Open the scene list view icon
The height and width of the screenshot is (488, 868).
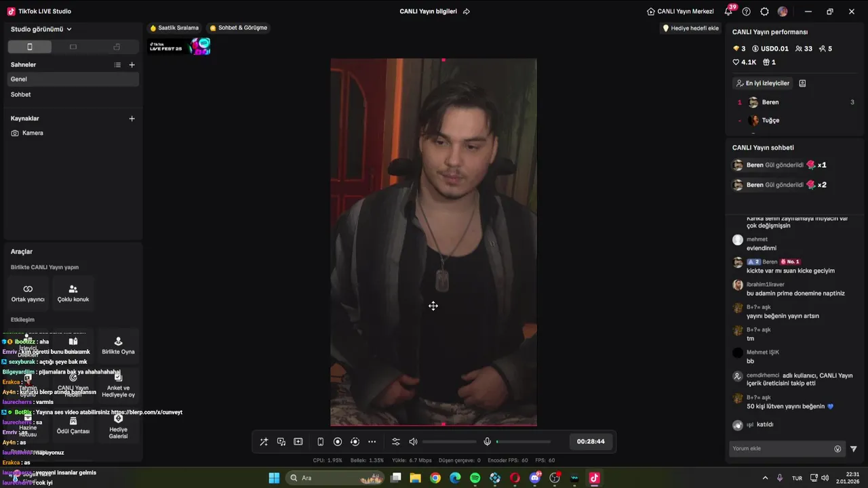pos(117,65)
